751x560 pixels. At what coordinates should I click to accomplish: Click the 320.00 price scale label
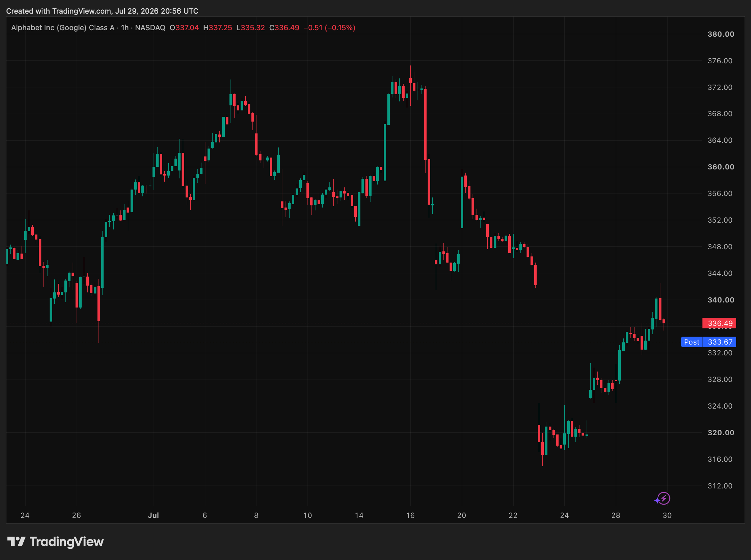[721, 433]
